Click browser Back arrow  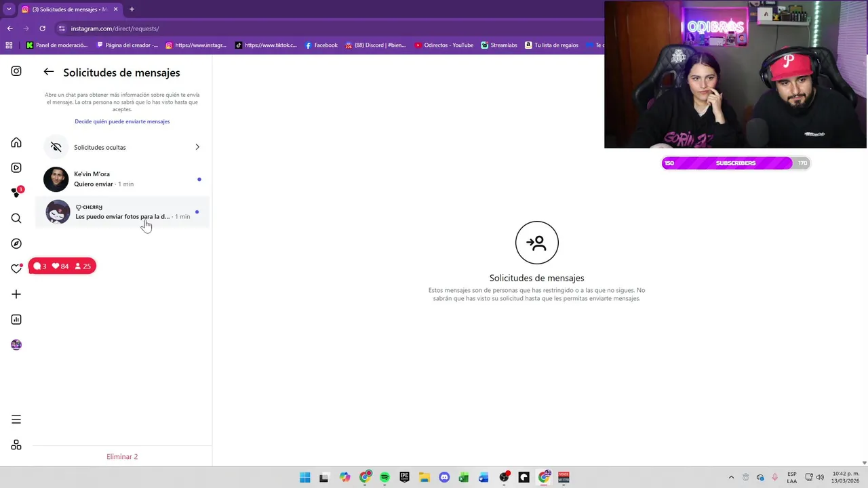click(9, 28)
